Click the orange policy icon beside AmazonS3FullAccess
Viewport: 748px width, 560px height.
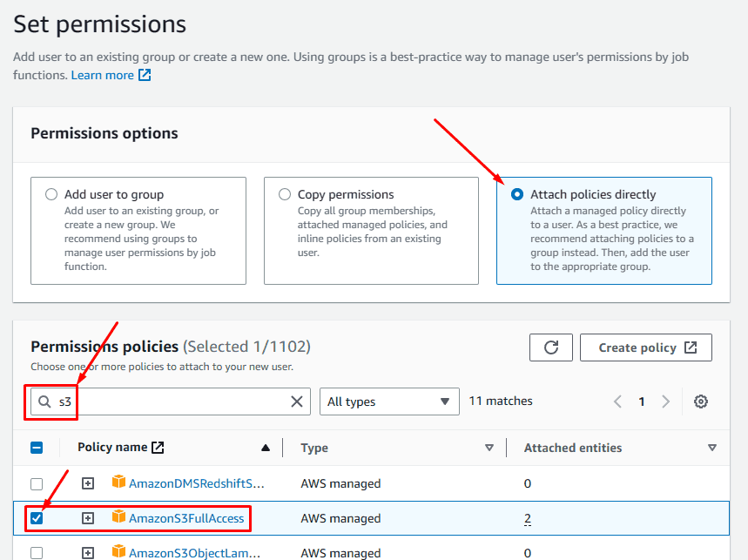[117, 517]
